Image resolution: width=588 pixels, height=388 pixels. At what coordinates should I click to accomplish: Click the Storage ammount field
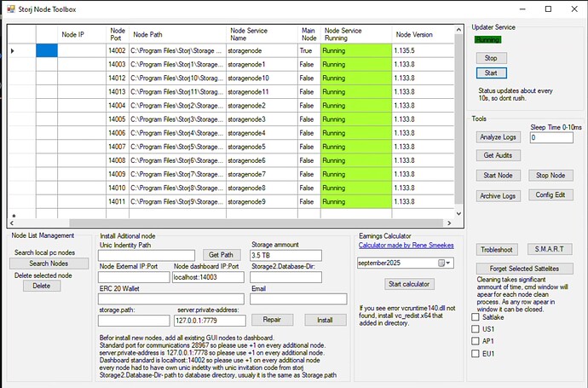tap(285, 256)
